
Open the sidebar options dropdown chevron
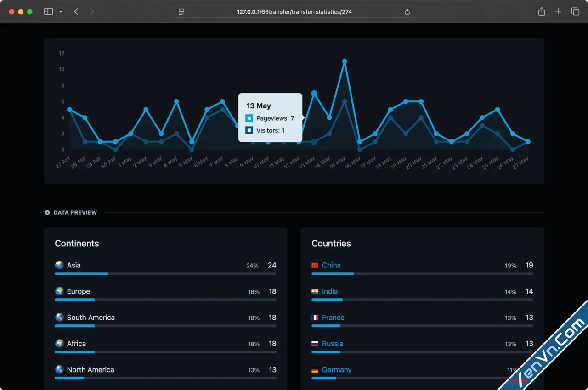[61, 12]
